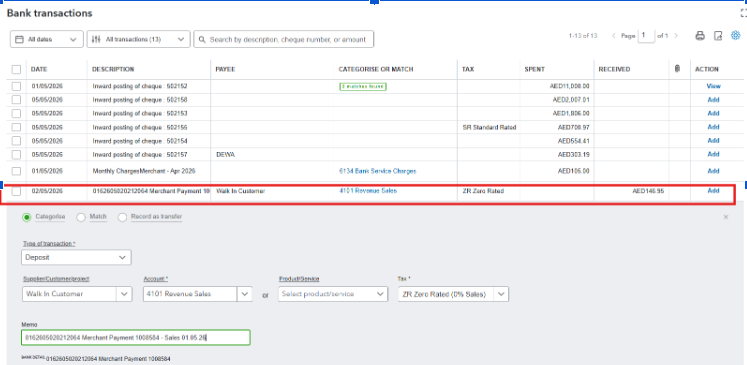Open the Select product/service dropdown
This screenshot has height=365, width=747.
coord(333,294)
